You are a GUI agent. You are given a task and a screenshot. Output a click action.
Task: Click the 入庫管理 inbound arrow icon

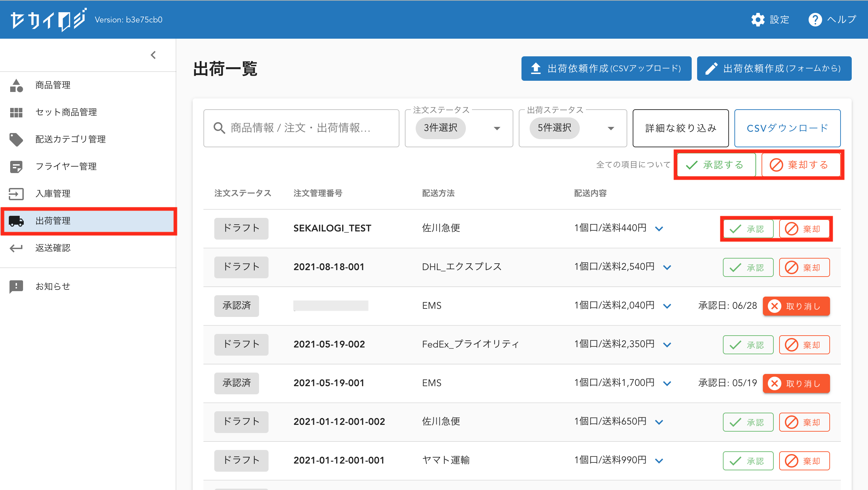[16, 194]
